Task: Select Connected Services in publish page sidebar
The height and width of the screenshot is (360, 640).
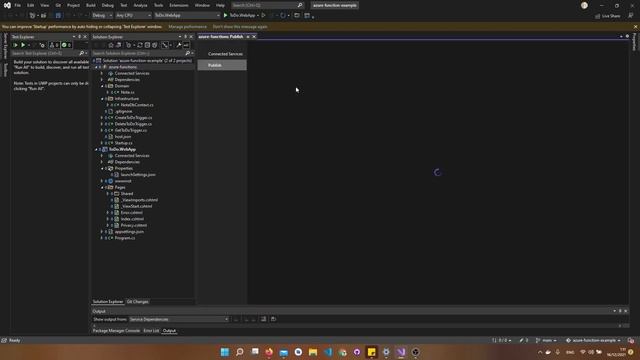Action: (x=225, y=54)
